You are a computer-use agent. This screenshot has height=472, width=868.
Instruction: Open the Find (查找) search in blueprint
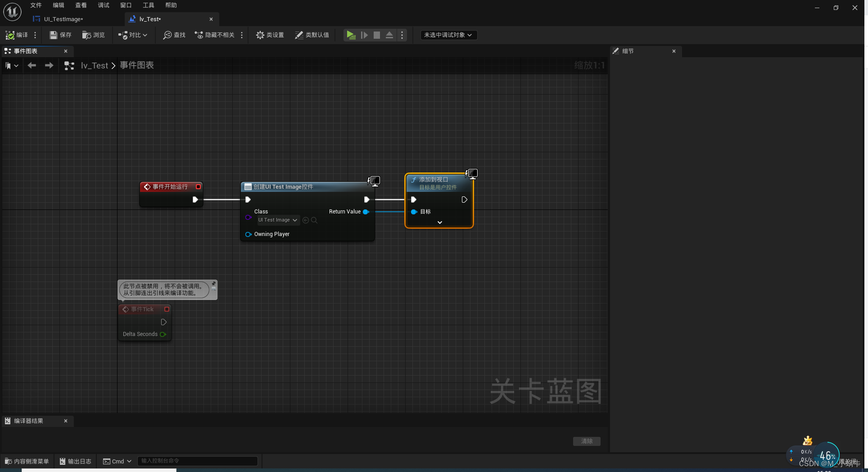click(174, 35)
